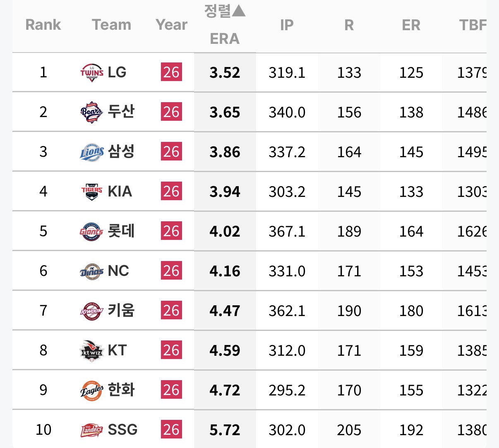Click the TBF column header
This screenshot has width=499, height=448.
(x=473, y=25)
